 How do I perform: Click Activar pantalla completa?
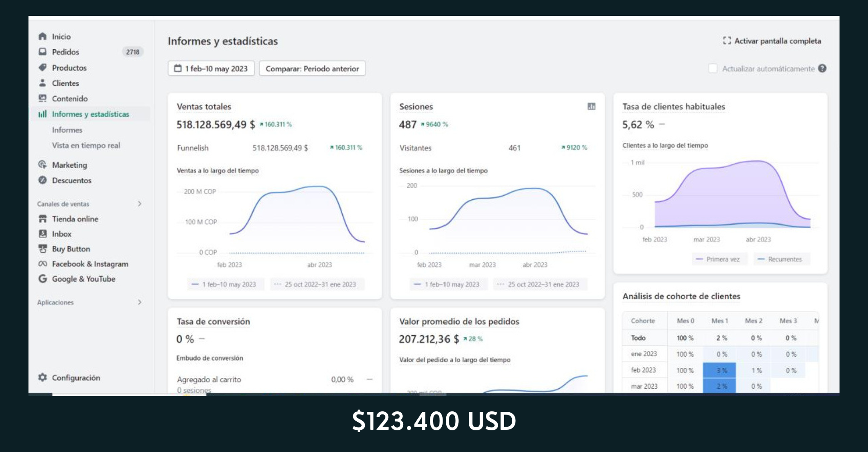pyautogui.click(x=772, y=41)
